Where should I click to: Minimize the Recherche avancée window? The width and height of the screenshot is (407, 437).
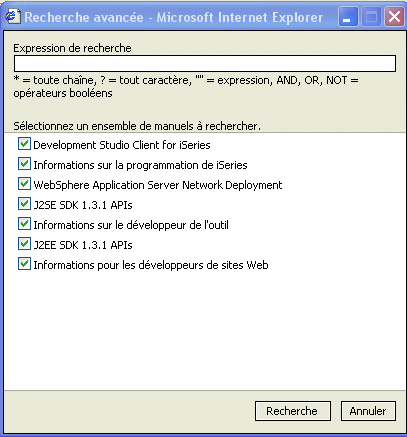tap(348, 17)
